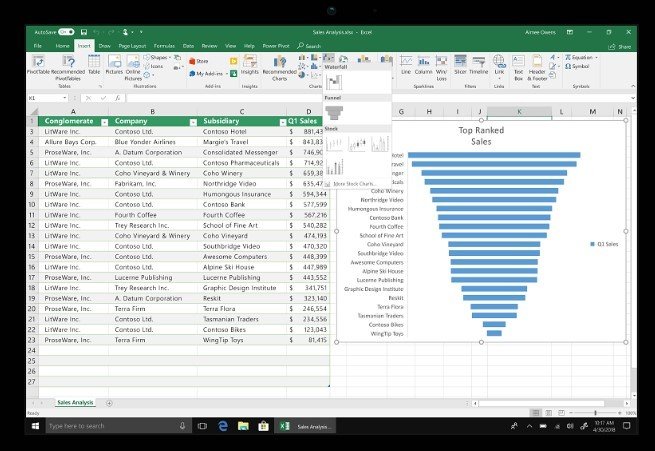Click the taskbar search box
Viewport: 655px width, 451px height.
pos(118,426)
